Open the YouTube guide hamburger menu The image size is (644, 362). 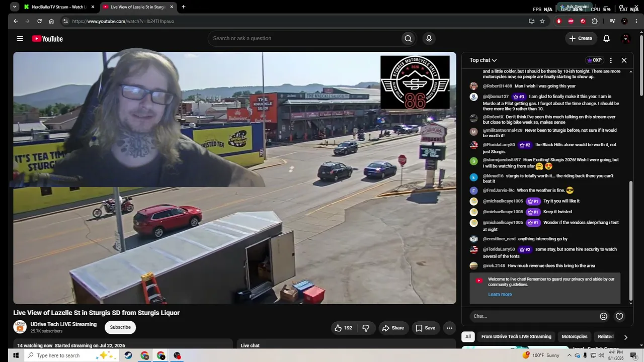pos(20,39)
